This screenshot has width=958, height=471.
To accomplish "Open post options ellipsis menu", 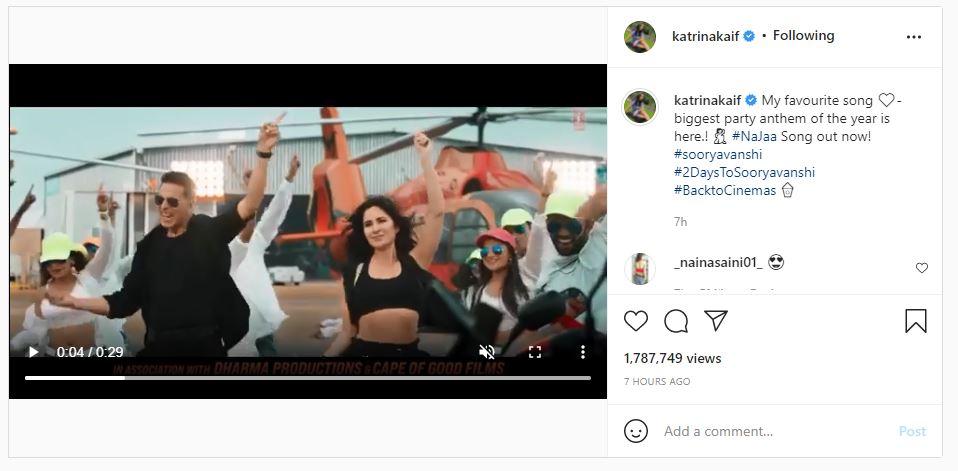I will (x=913, y=36).
